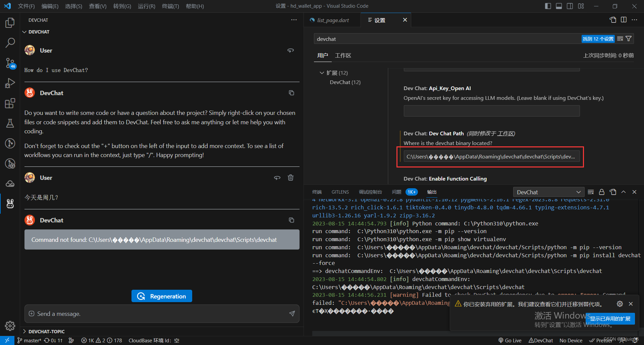Click 显示已弃用的扩展 notification button

coord(610,319)
